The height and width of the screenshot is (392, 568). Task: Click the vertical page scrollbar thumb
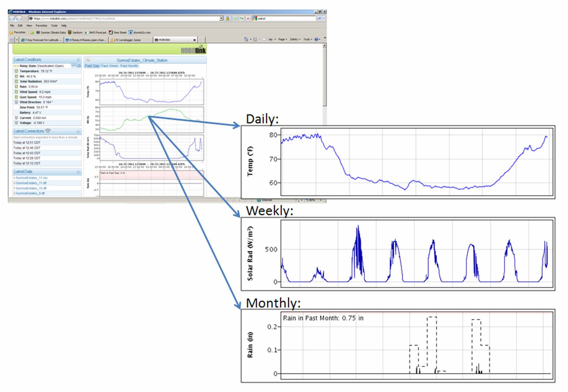tap(324, 76)
